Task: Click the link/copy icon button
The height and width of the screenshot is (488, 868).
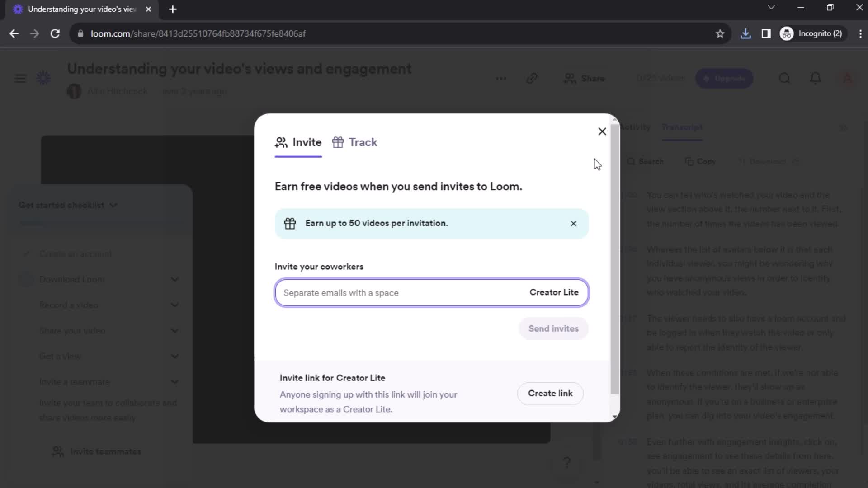Action: 531,78
